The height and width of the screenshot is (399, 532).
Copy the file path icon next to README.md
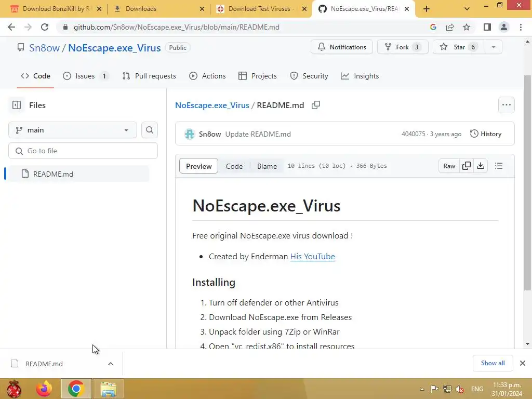click(316, 105)
